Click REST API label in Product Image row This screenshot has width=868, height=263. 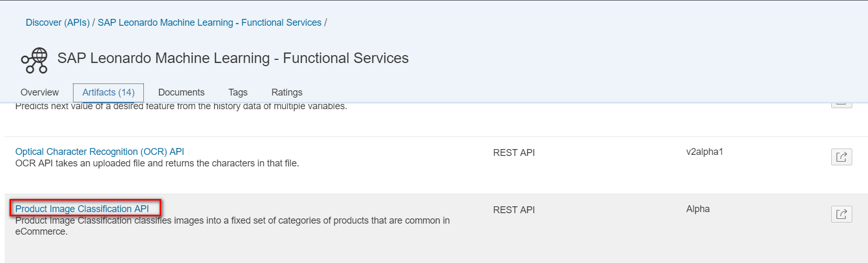pyautogui.click(x=514, y=210)
